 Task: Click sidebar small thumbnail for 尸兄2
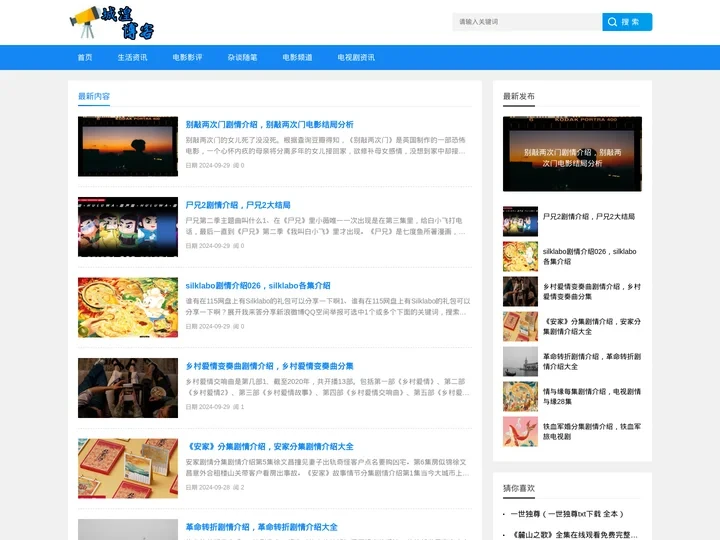tap(520, 221)
